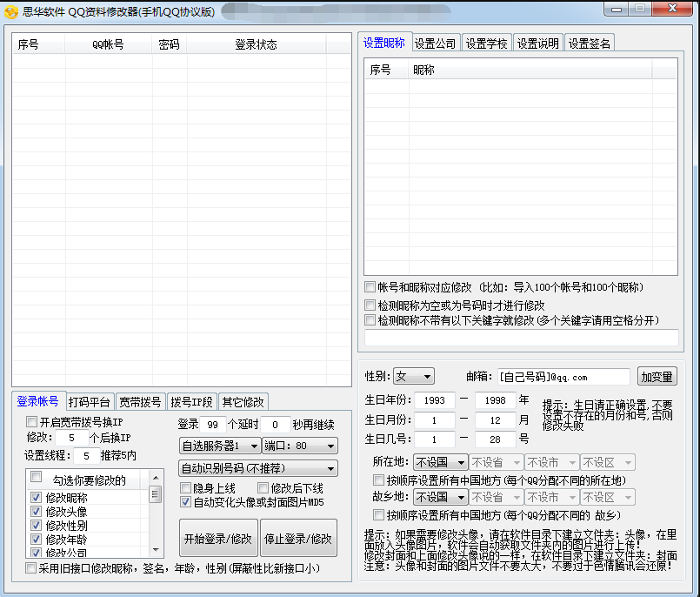The height and width of the screenshot is (597, 700).
Task: Enable 隐身上线 checkbox
Action: pyautogui.click(x=185, y=487)
